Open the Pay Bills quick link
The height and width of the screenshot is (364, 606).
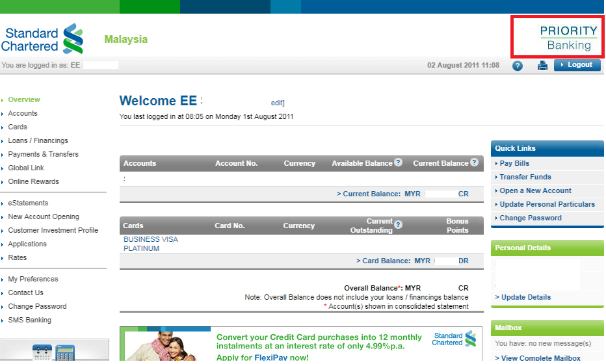coord(514,163)
